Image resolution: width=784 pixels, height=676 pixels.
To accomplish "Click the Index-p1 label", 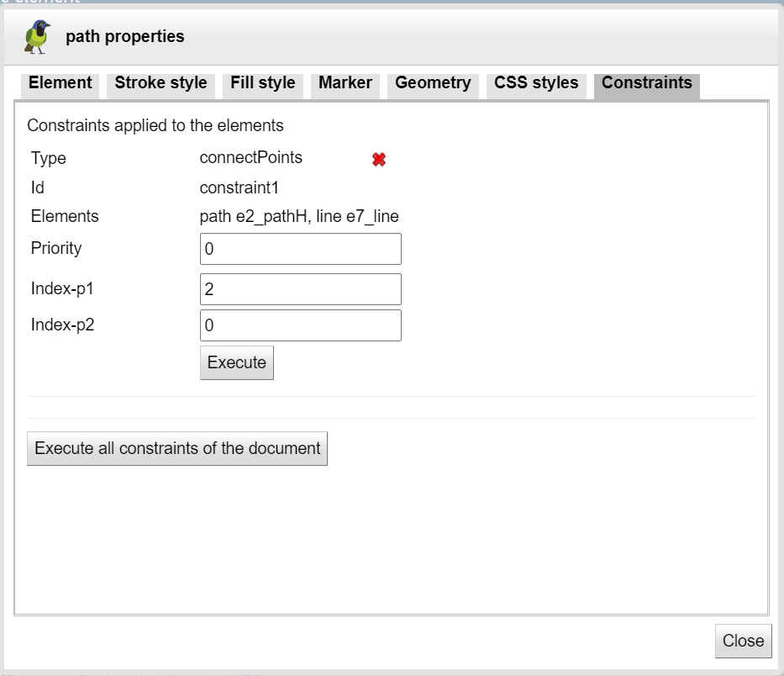I will coord(62,288).
